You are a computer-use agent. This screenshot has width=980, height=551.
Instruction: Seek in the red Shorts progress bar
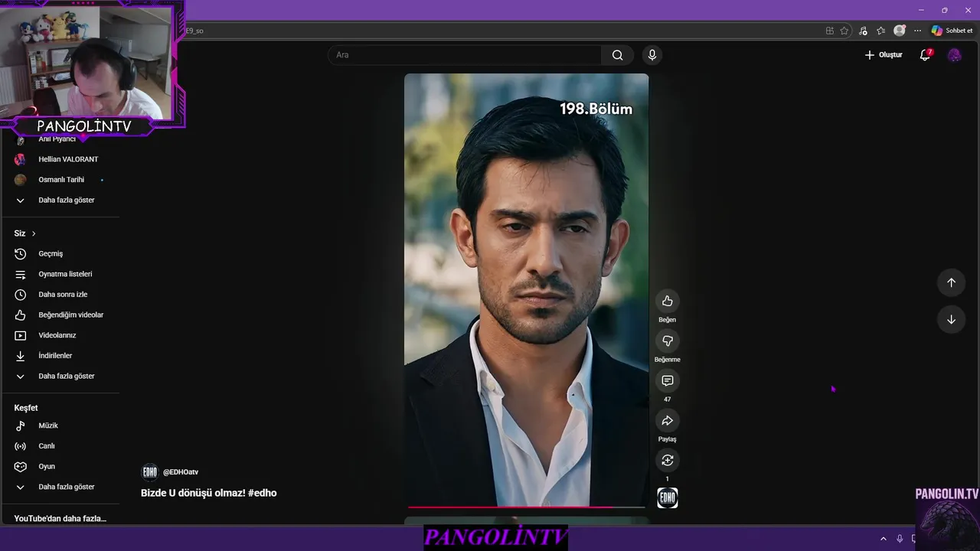coord(526,507)
